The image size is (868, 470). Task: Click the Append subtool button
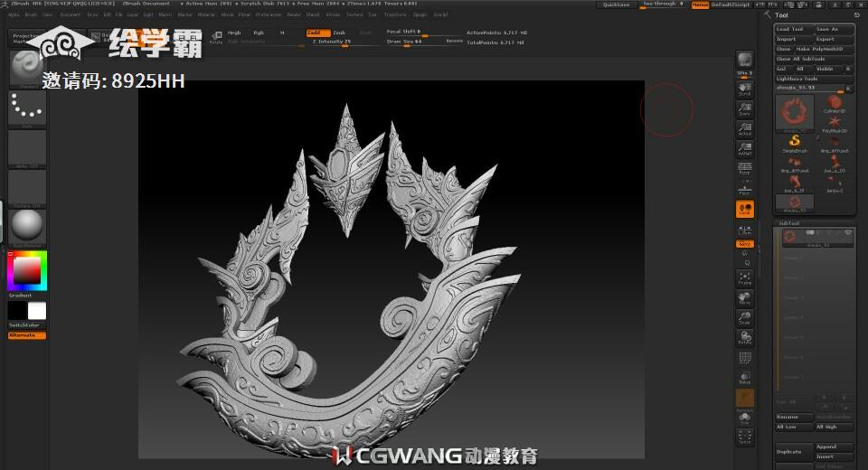[834, 446]
